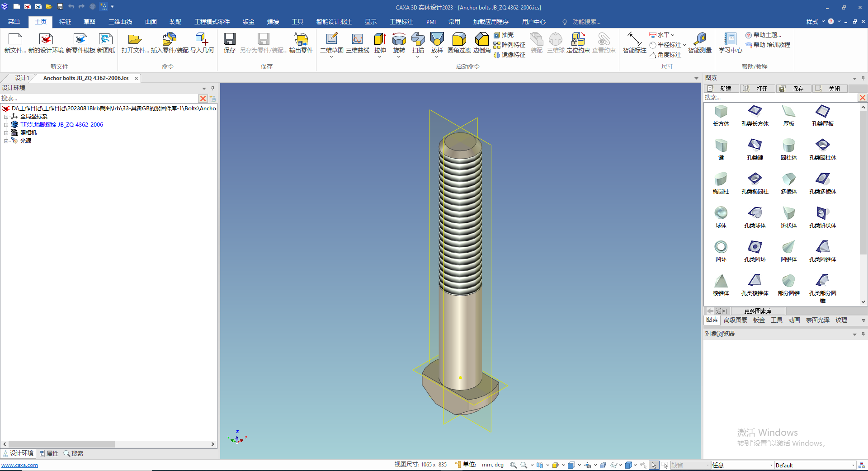Pin the 对象浏览器 panel
The image size is (868, 471).
pos(863,334)
